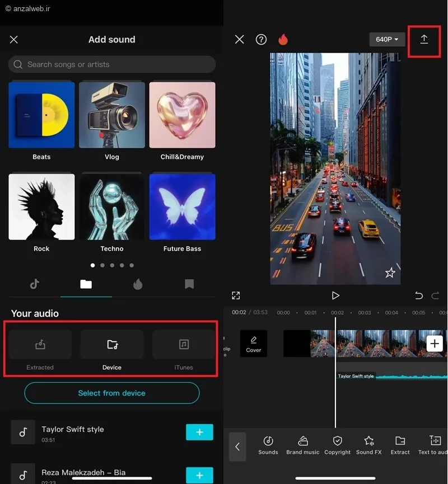Play the video preview
Viewport: 448px width, 484px height.
coord(335,295)
